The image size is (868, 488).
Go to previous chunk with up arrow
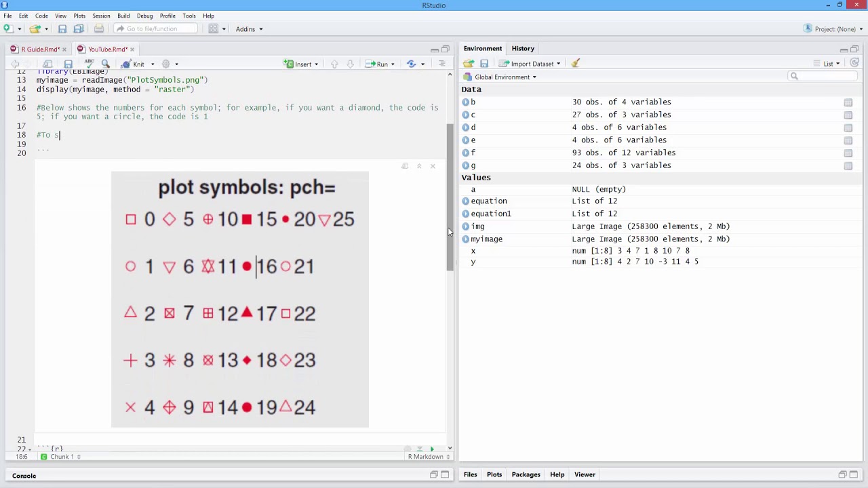coord(334,64)
